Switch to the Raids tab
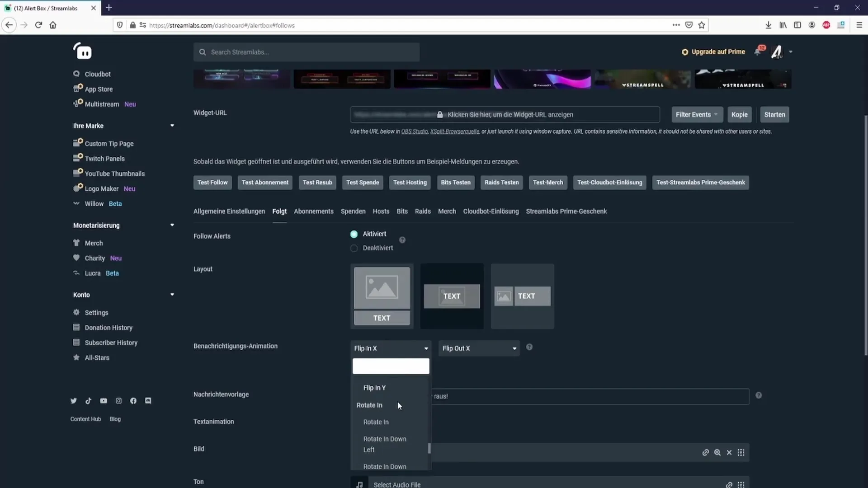 click(x=423, y=211)
